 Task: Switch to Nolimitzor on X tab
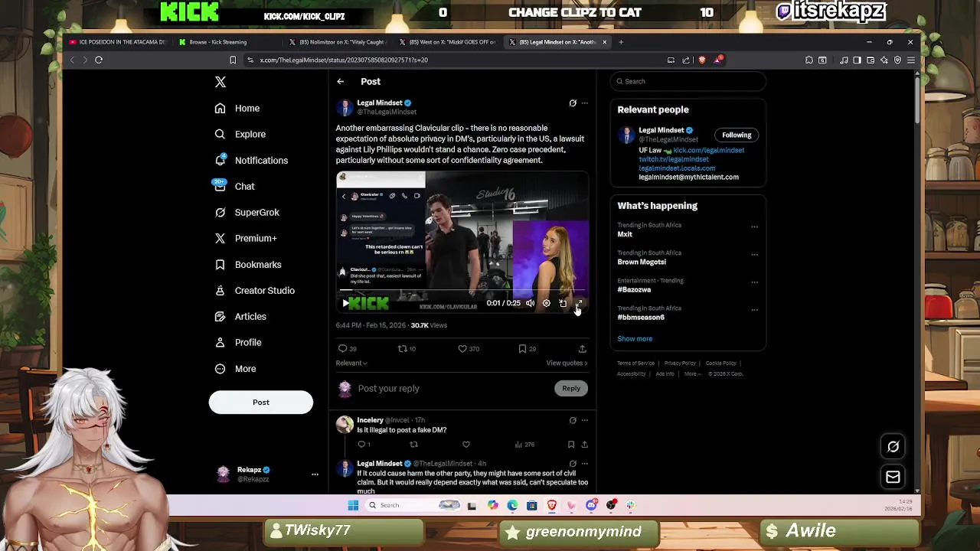[337, 42]
